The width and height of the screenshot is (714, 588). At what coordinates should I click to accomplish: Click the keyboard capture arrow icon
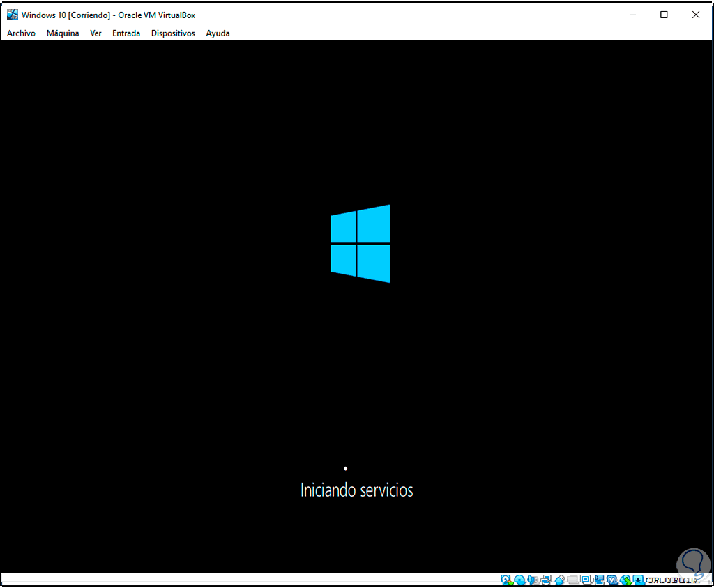[639, 580]
